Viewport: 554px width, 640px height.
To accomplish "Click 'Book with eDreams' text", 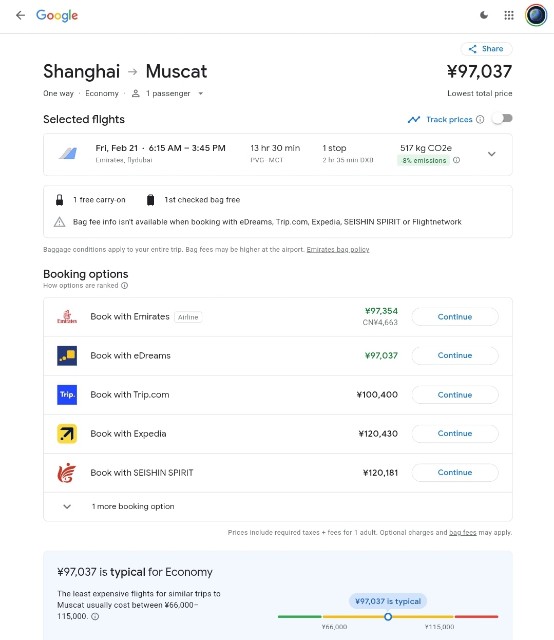I will tap(131, 356).
